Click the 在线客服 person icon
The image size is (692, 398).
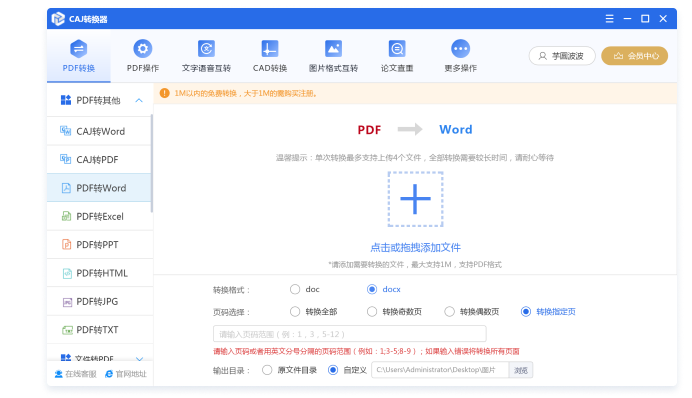[x=58, y=374]
